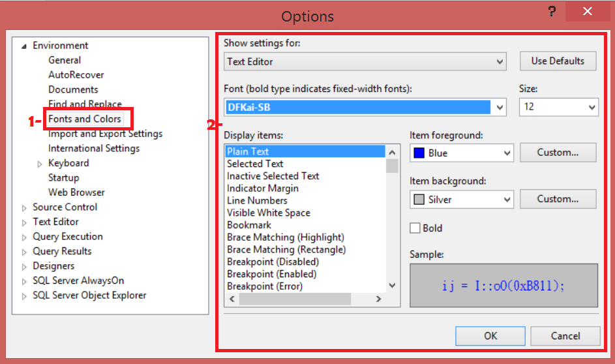Open the Show settings for dropdown
This screenshot has width=615, height=364.
[365, 61]
